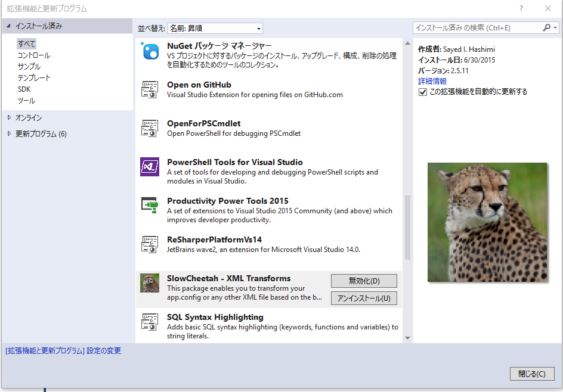Click the list scrollbar thumb
The image size is (563, 392).
tap(407, 228)
